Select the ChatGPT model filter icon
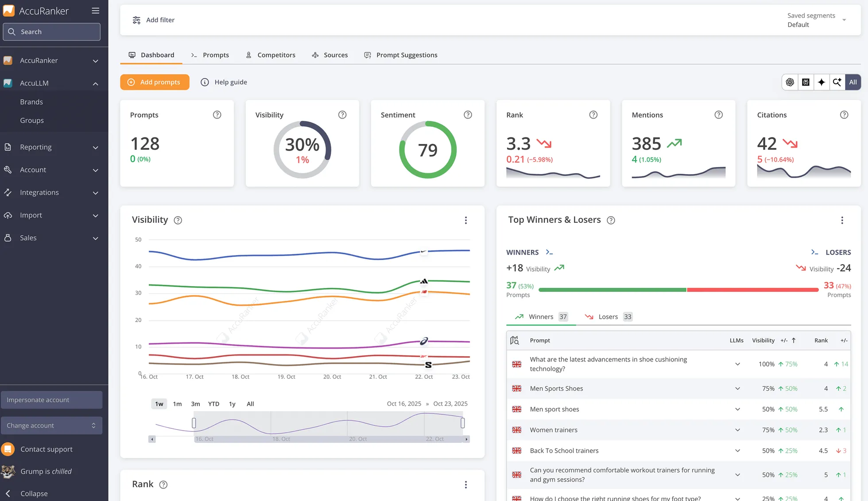 pyautogui.click(x=790, y=82)
